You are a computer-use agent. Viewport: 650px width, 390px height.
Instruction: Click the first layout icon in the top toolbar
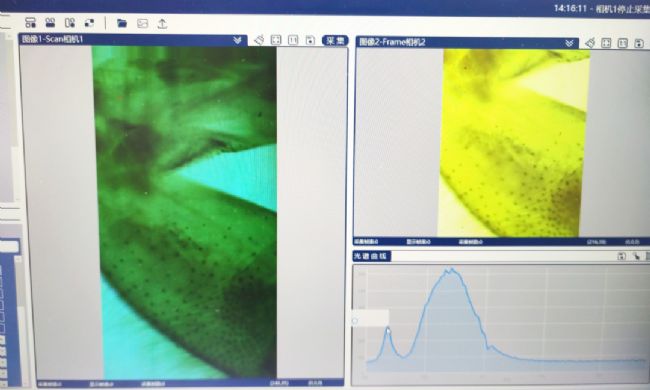coord(30,22)
